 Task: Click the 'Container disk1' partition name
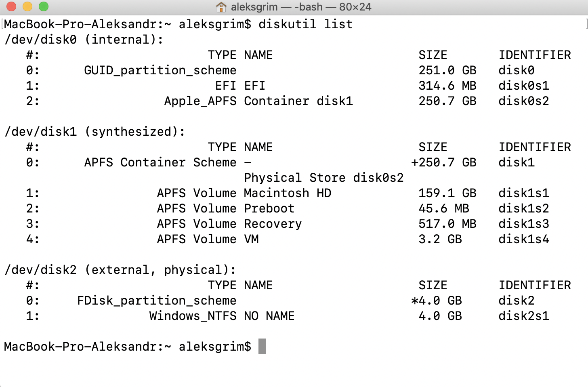pyautogui.click(x=298, y=101)
